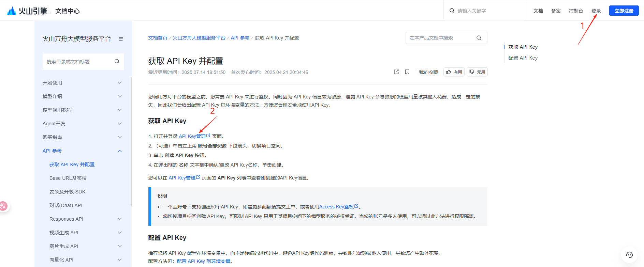The height and width of the screenshot is (267, 644).
Task: Open the customer support headset icon
Action: 629,255
